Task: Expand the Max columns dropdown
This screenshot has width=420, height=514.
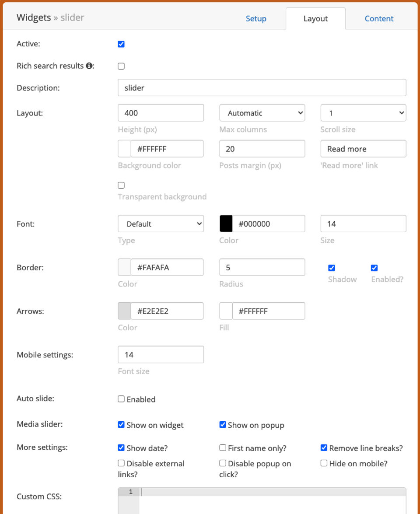Action: (262, 113)
